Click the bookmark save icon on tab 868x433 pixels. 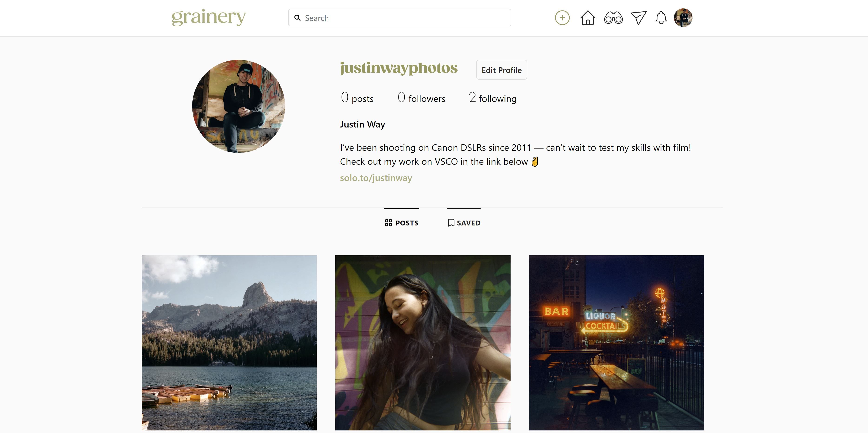point(451,222)
